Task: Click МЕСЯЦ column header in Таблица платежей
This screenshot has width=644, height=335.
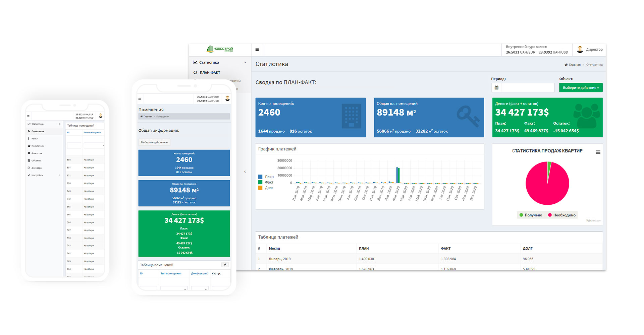Action: point(274,248)
